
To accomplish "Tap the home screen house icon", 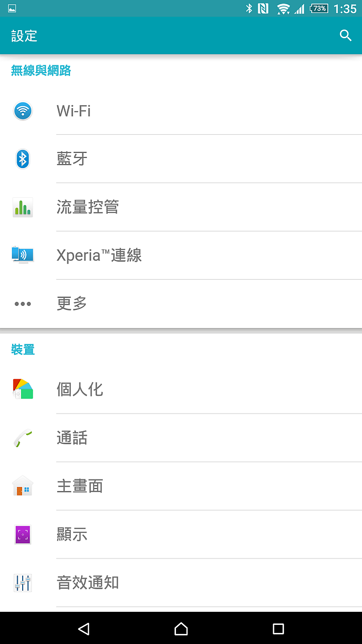I will [23, 486].
